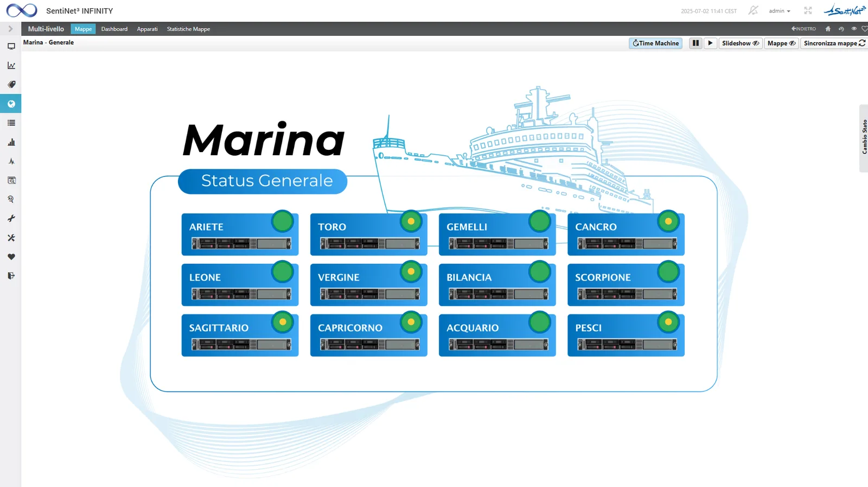
Task: Switch to the Mappe tab
Action: [83, 29]
